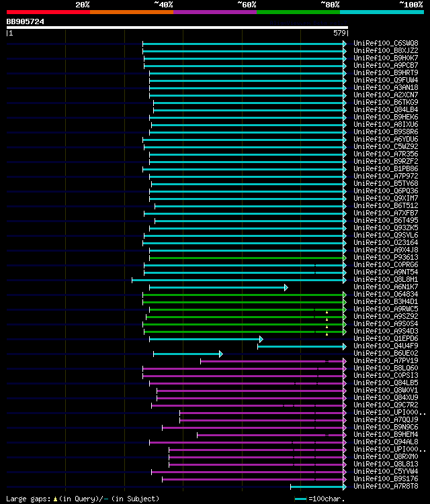This screenshot has height=504, width=430.
Task: Click the query end position label 579
Action: click(339, 33)
